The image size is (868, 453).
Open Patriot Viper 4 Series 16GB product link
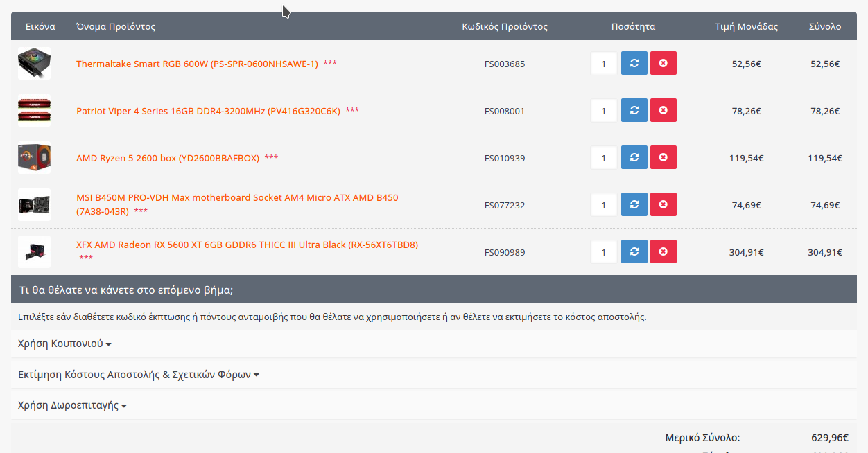pos(208,111)
